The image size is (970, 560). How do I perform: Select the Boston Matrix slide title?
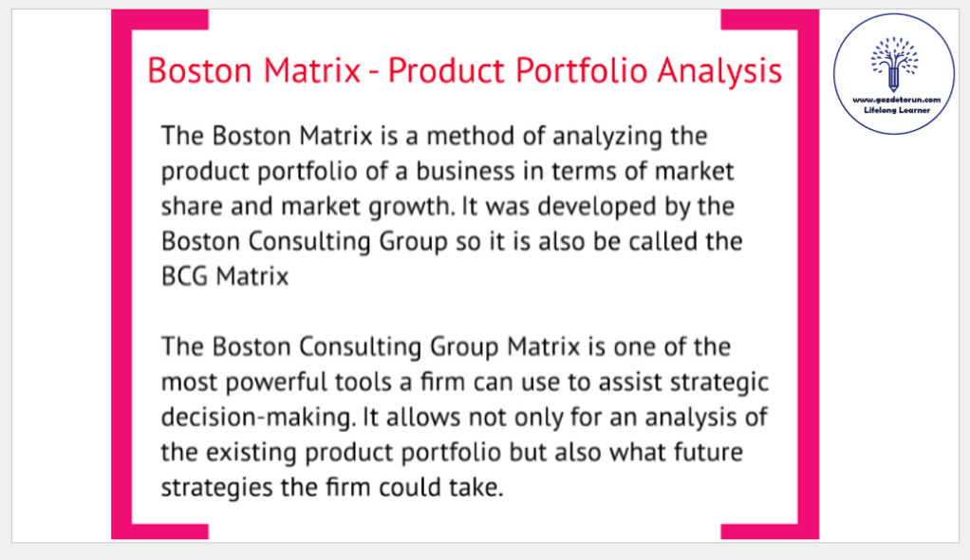pos(465,71)
